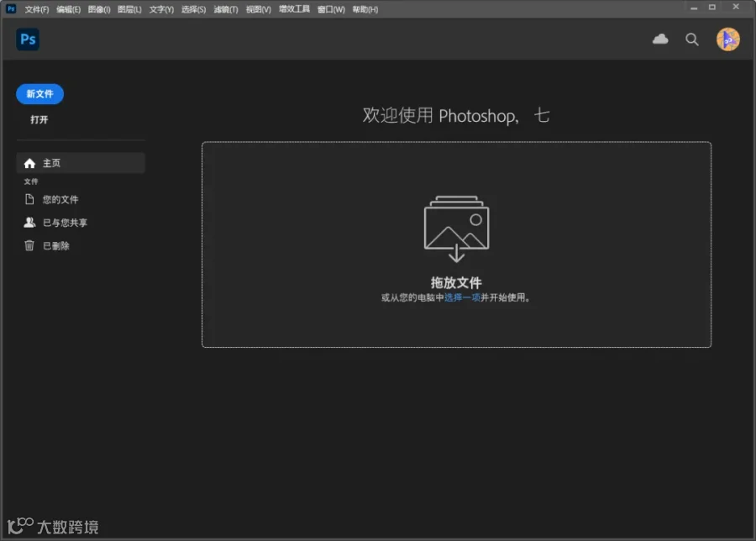Image resolution: width=756 pixels, height=541 pixels.
Task: Click the home icon beside 主页
Action: [x=29, y=164]
